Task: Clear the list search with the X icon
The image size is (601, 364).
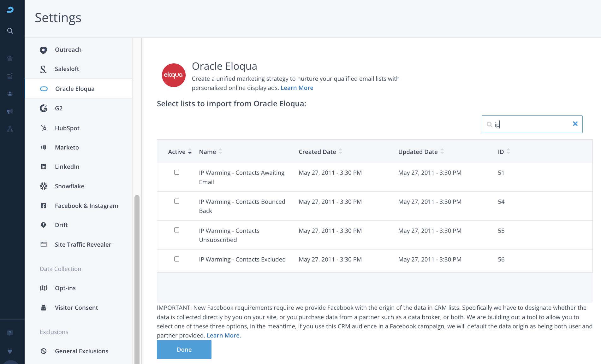Action: click(575, 124)
